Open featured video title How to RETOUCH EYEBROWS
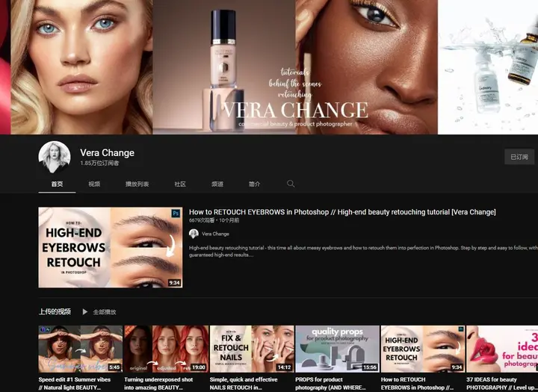Screen dimensions: 538x392 tap(342, 212)
